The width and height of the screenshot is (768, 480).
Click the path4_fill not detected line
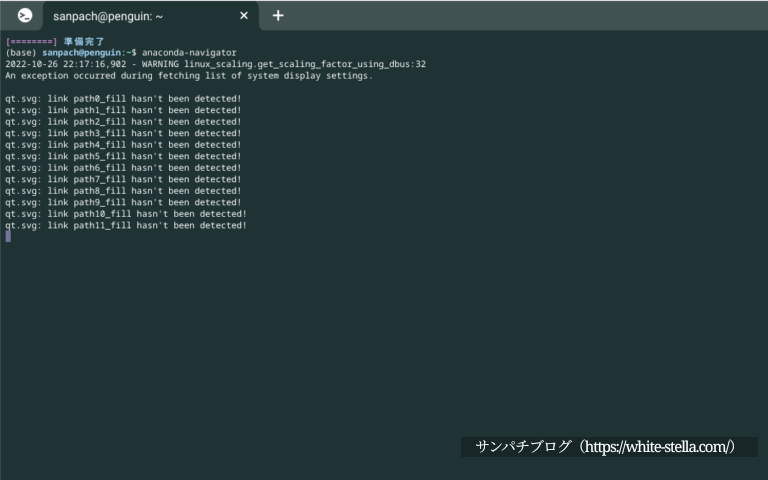(123, 145)
